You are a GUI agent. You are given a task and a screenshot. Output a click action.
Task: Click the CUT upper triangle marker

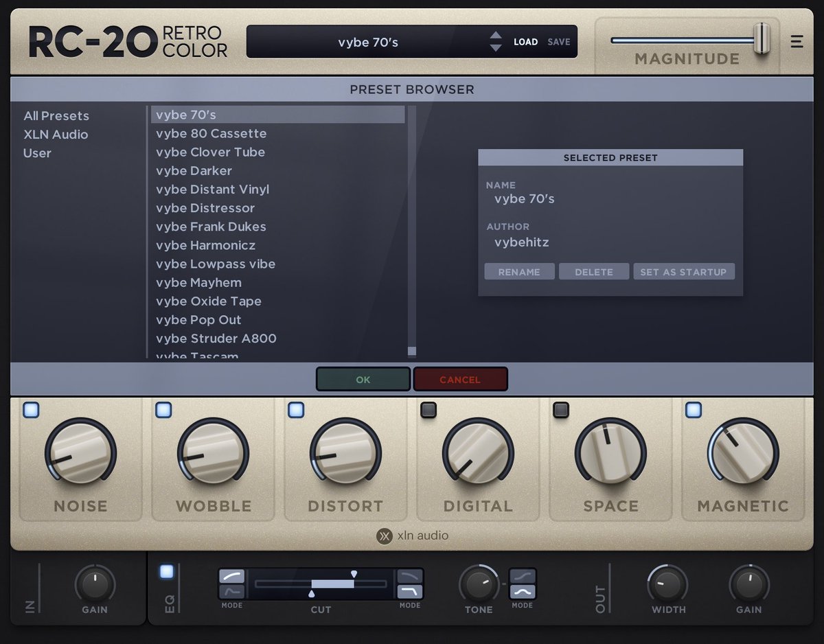click(x=354, y=573)
